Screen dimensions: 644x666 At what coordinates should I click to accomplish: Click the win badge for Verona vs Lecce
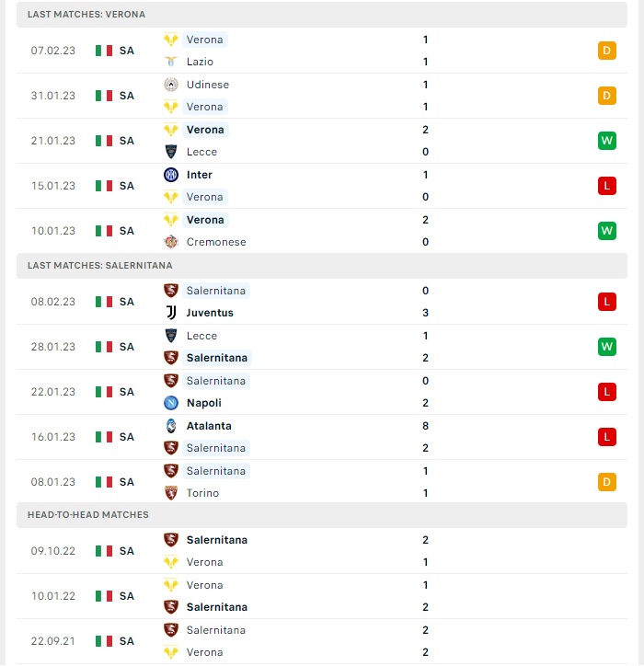coord(606,141)
